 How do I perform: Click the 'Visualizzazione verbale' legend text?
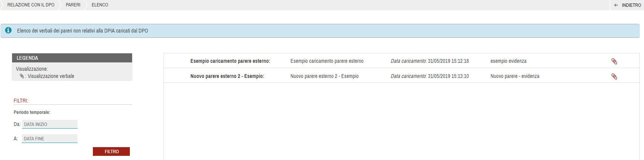(51, 76)
